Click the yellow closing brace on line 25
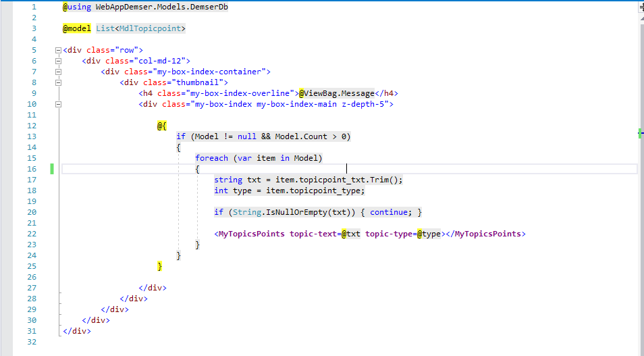Viewport: 644px width, 356px height. click(x=160, y=266)
